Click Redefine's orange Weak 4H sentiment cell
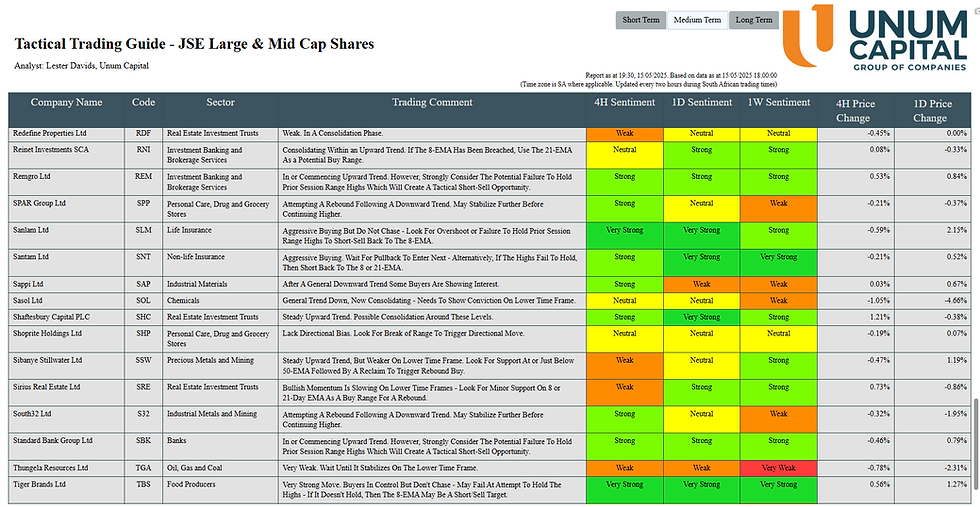Viewport: 980px width, 507px height. click(624, 134)
